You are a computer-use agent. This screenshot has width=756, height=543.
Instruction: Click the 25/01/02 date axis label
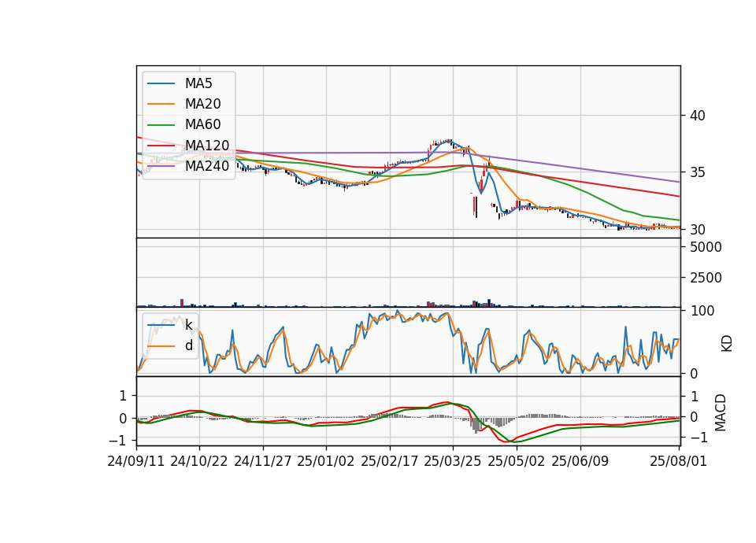326,462
